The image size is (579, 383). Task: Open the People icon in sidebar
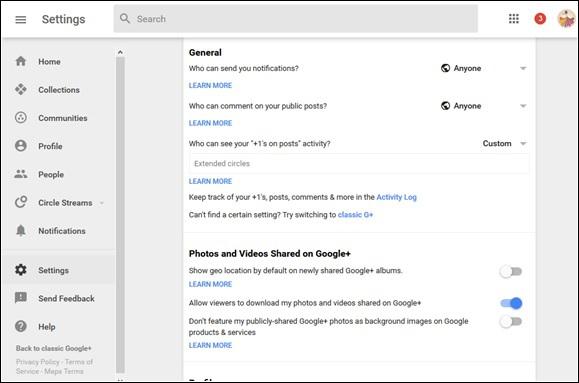pos(21,174)
